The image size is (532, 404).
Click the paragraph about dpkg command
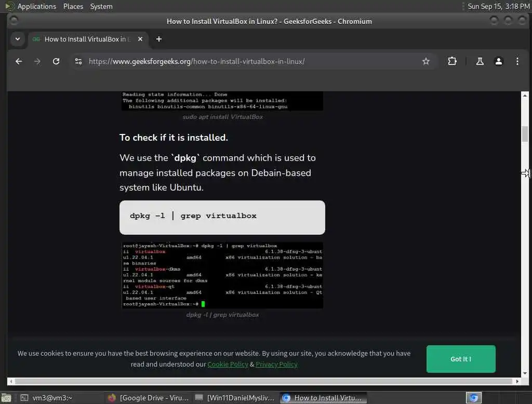click(x=218, y=172)
